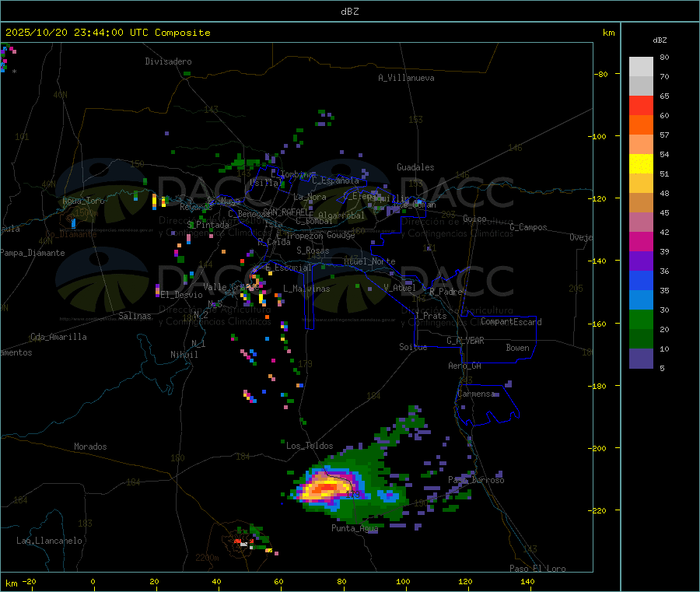Click the 'km' unit label at the top right of the map
The height and width of the screenshot is (592, 700).
(x=608, y=33)
